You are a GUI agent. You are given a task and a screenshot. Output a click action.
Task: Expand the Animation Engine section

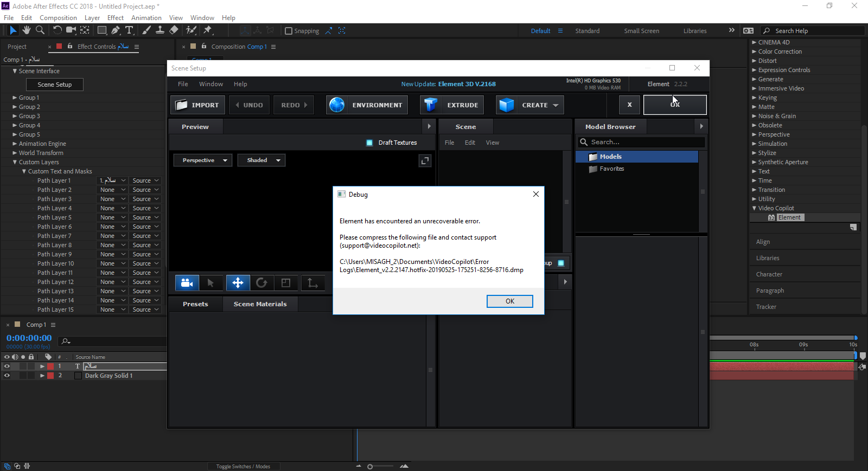pyautogui.click(x=15, y=144)
